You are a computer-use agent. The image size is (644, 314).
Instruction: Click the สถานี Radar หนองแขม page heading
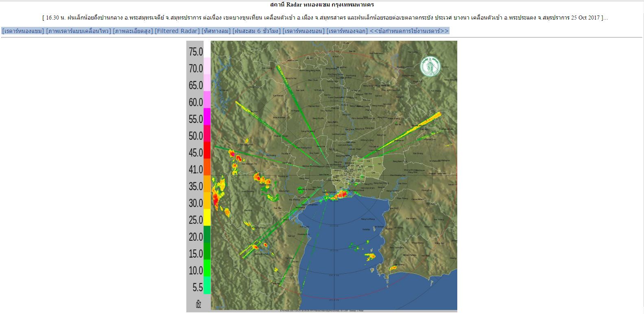pos(322,5)
